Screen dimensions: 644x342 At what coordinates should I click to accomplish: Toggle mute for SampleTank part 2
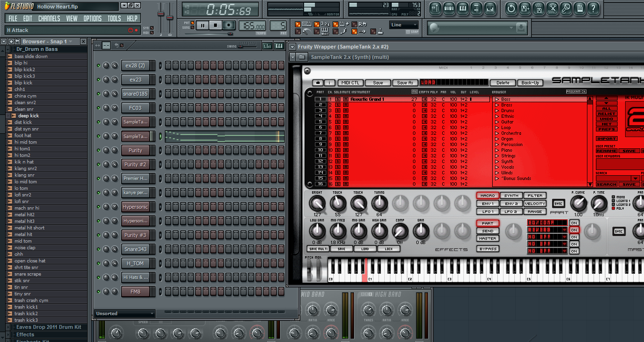[345, 105]
